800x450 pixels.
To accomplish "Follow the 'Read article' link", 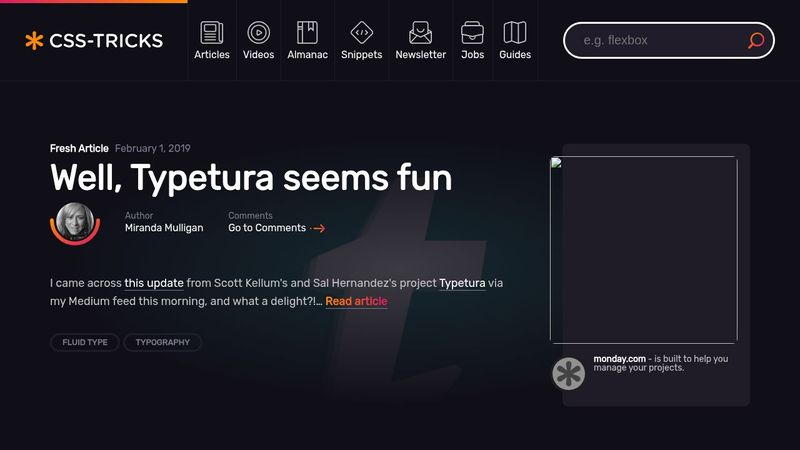I will tap(356, 301).
